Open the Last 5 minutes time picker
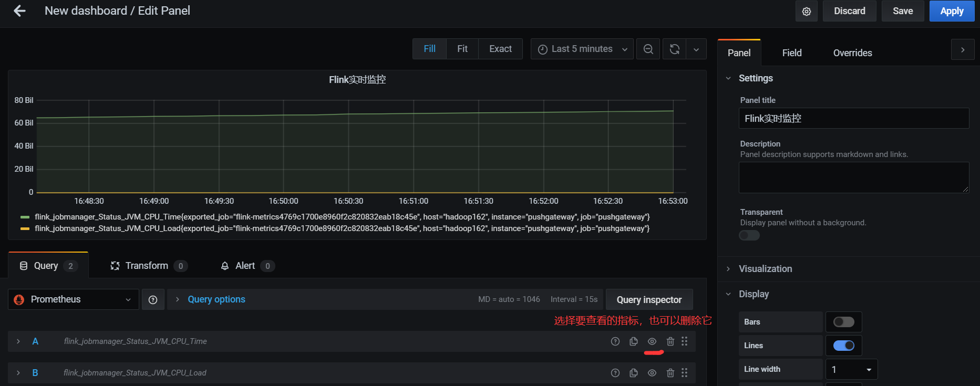980x386 pixels. coord(582,49)
